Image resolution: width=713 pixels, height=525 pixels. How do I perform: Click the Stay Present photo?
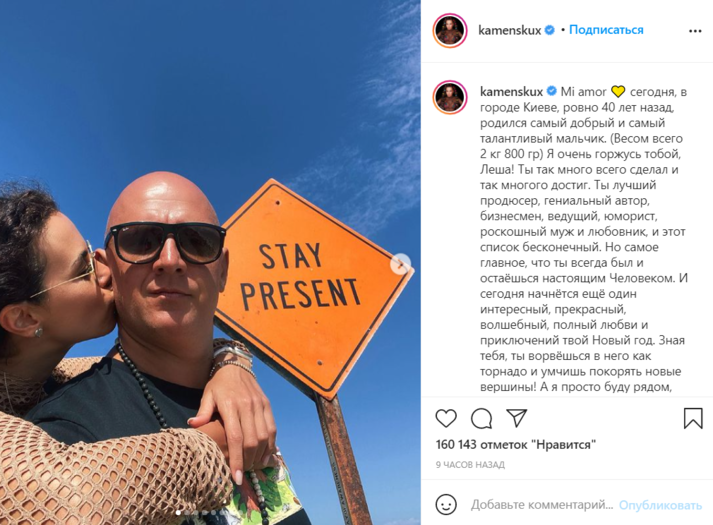click(210, 262)
